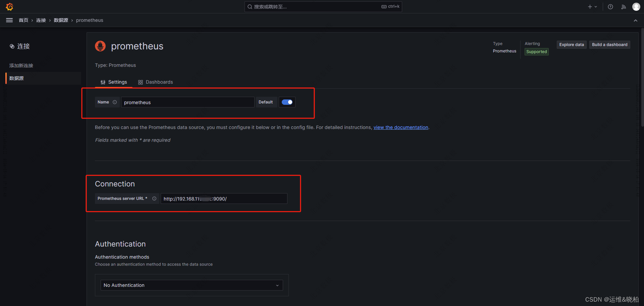Click the Settings tab sliders icon
The width and height of the screenshot is (644, 306).
[x=103, y=82]
